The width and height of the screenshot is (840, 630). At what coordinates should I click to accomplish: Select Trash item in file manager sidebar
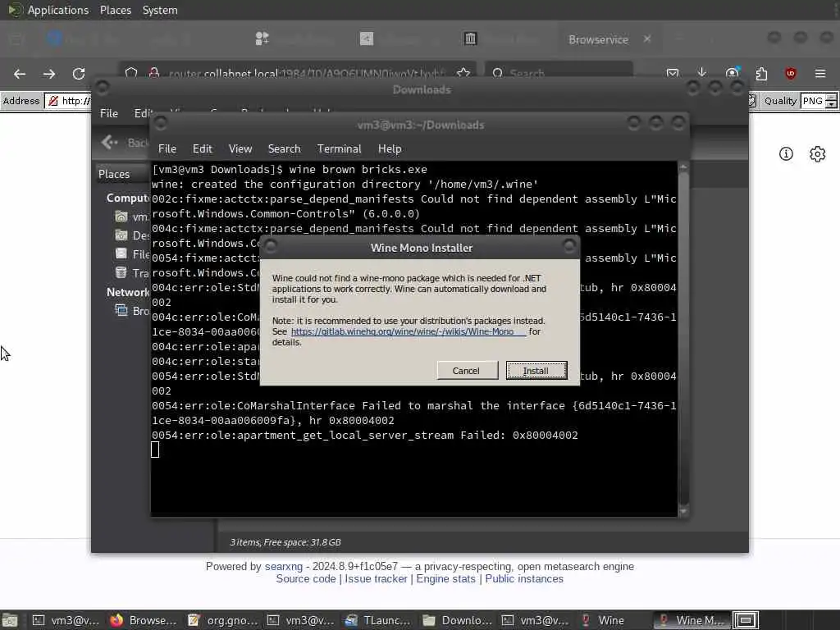(x=131, y=273)
